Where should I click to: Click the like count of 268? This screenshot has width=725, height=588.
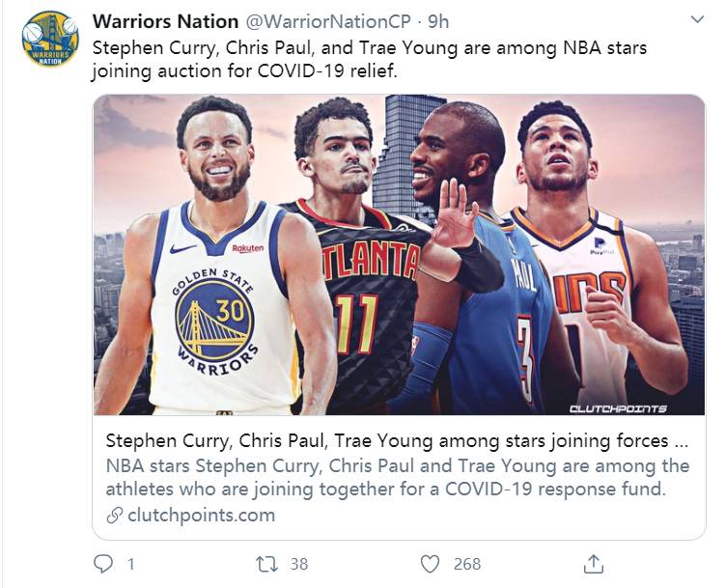[467, 564]
